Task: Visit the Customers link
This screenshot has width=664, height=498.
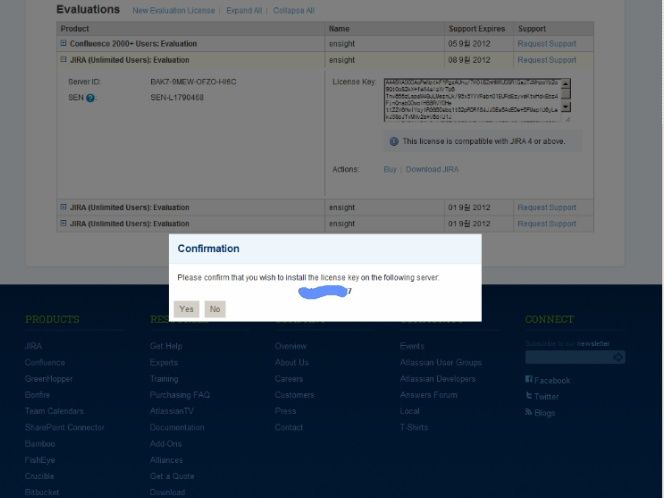Action: (294, 395)
